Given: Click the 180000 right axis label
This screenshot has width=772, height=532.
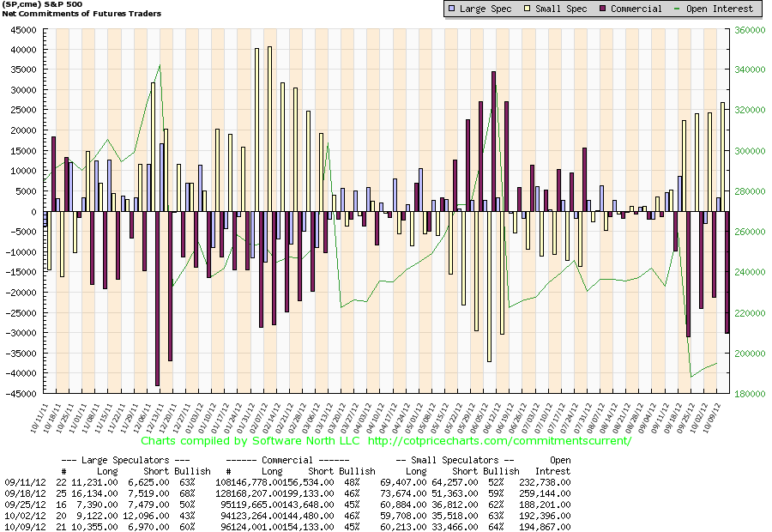Looking at the screenshot, I should click(x=750, y=394).
